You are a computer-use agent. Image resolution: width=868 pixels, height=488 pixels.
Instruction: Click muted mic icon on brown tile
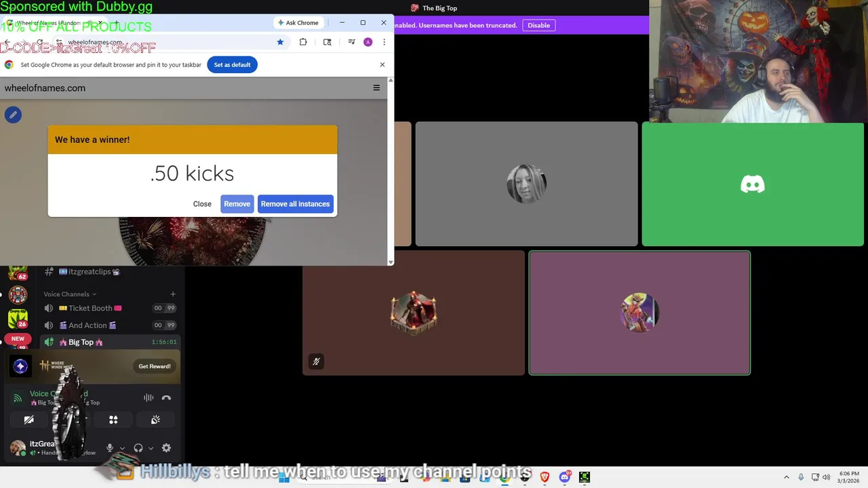click(316, 361)
